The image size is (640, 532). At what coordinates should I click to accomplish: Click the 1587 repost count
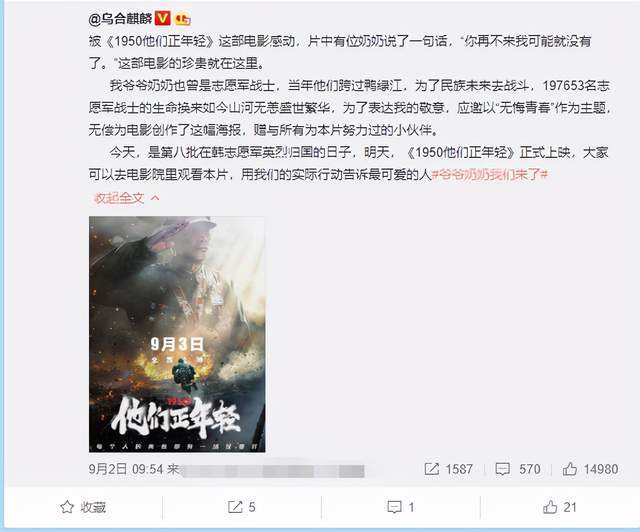pos(459,469)
